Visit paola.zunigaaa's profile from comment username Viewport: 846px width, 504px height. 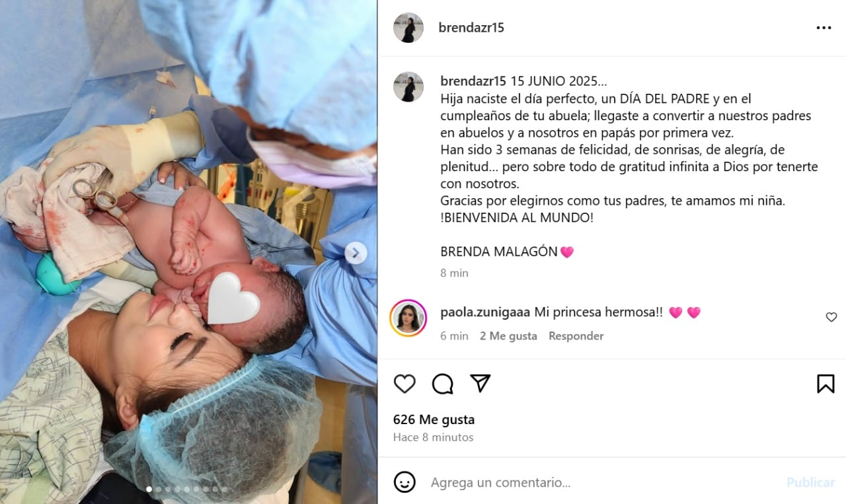484,312
